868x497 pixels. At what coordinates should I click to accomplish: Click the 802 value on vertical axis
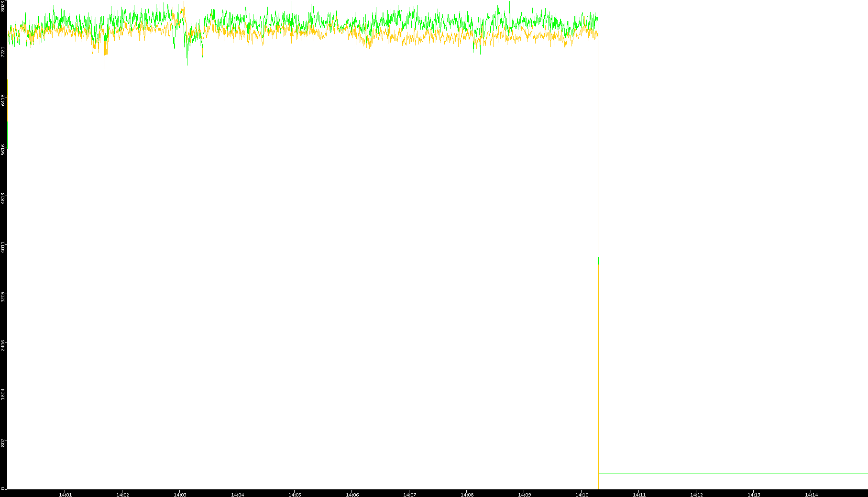(3, 442)
